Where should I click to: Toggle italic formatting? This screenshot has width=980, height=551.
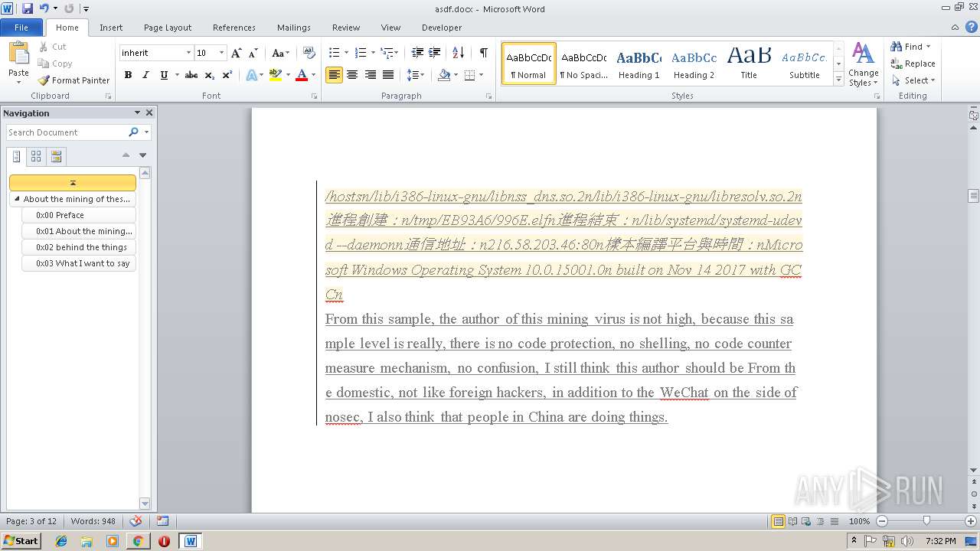(145, 75)
